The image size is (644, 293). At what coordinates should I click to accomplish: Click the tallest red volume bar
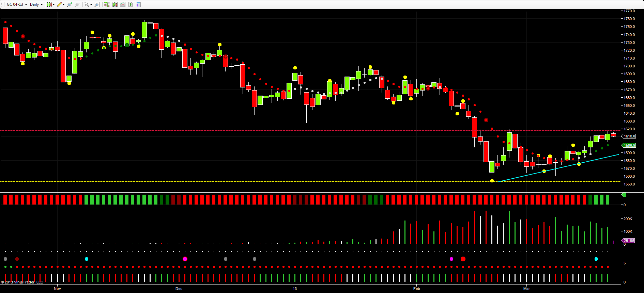pyautogui.click(x=486, y=227)
